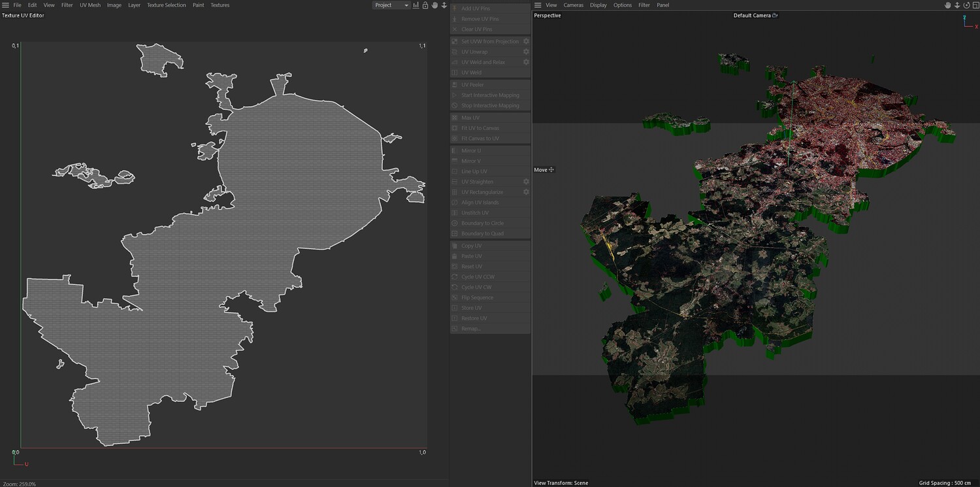
Task: Click the Start Interactive Mapping play icon
Action: click(455, 95)
